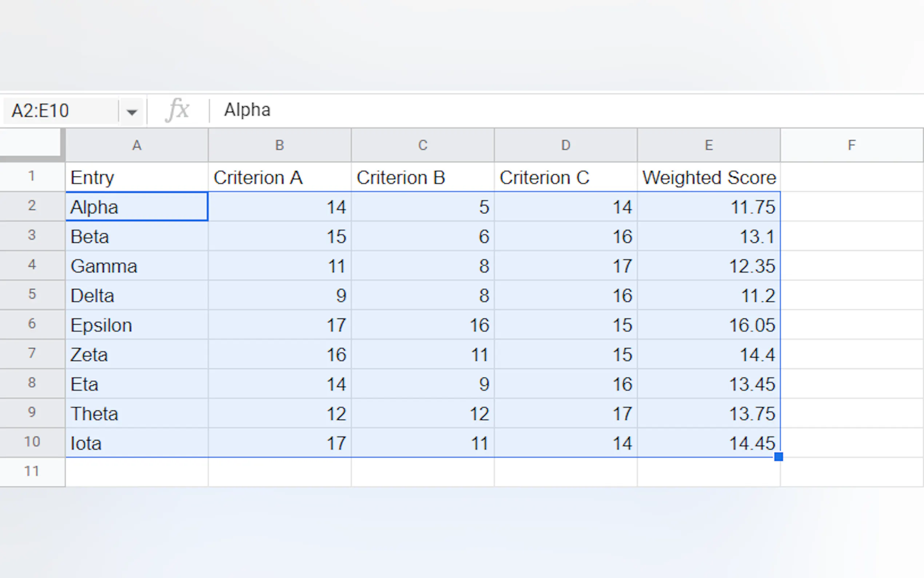Image resolution: width=924 pixels, height=578 pixels.
Task: Click the Name box showing A2:E10
Action: point(61,111)
